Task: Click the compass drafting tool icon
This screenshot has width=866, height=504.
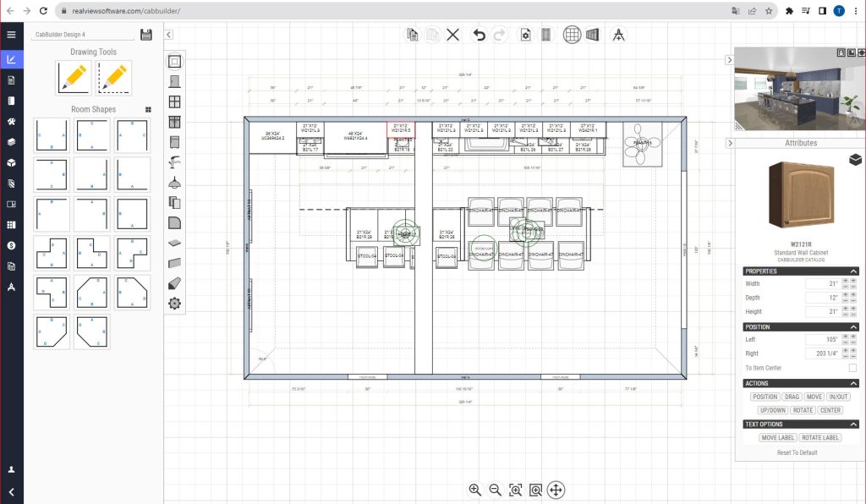Action: (618, 35)
